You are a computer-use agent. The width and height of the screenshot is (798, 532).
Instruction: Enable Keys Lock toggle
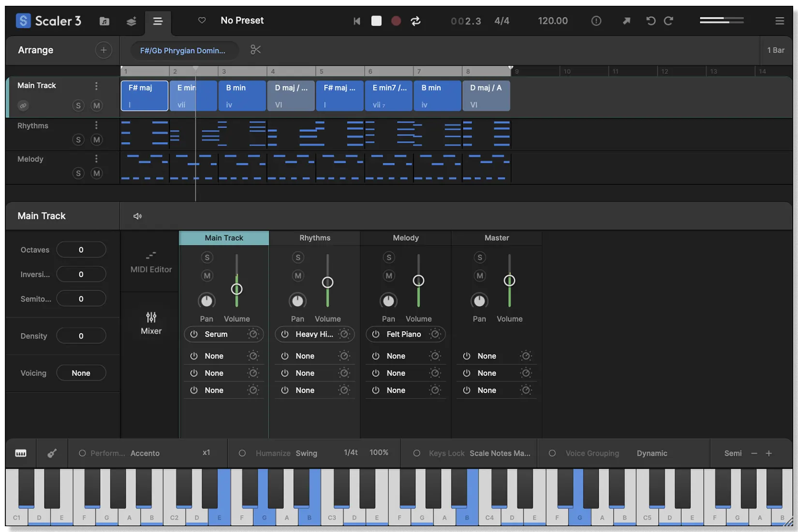(x=416, y=453)
